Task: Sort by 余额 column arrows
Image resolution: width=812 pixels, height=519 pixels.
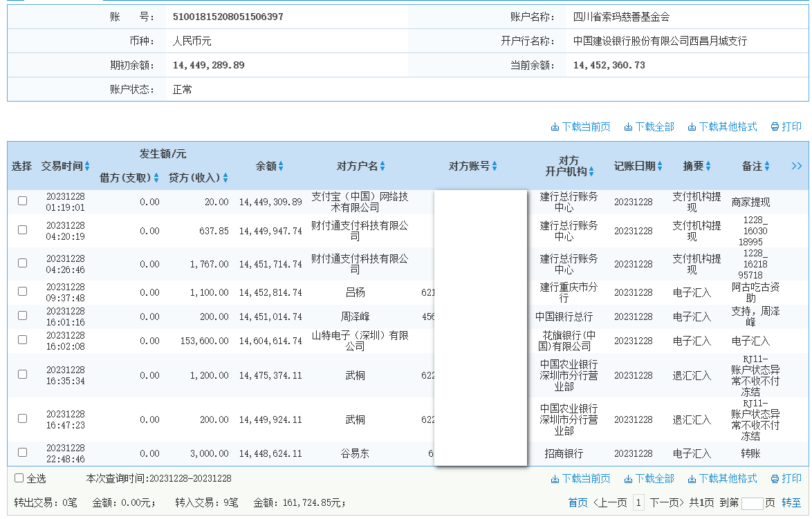Action: tap(281, 166)
